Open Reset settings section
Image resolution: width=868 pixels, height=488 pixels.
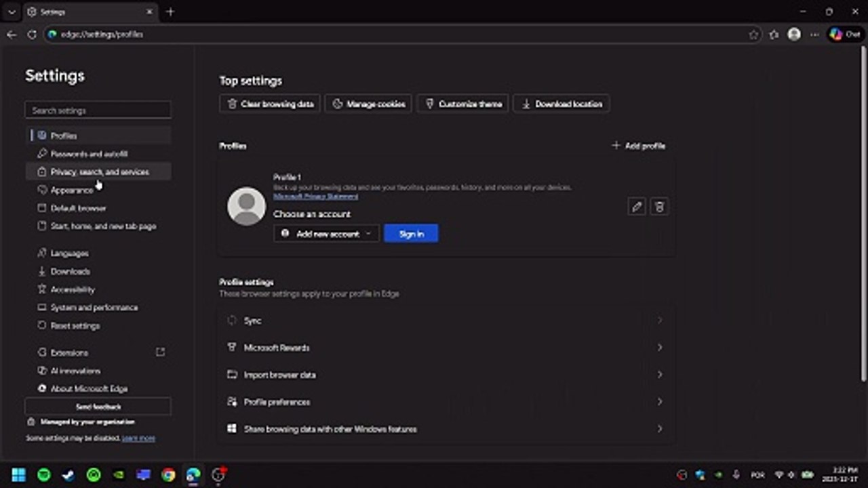[x=98, y=326]
